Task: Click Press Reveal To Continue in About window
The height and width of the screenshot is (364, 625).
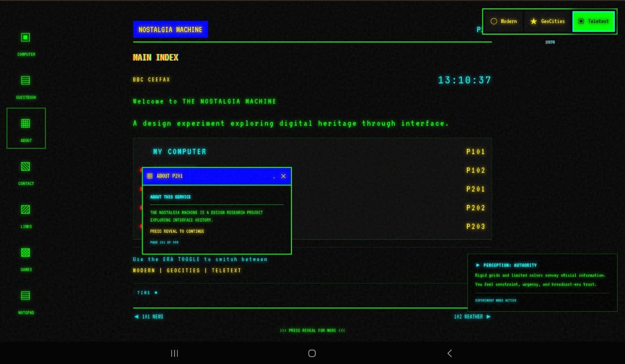Action: (177, 231)
